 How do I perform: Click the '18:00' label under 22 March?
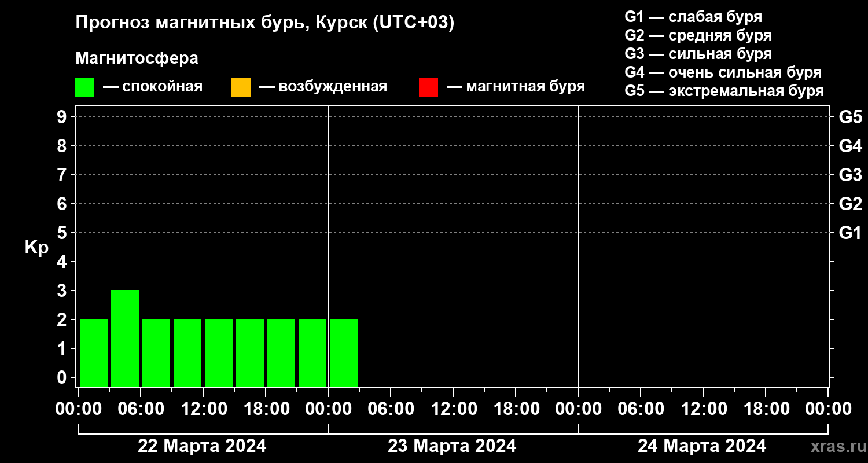coord(266,409)
